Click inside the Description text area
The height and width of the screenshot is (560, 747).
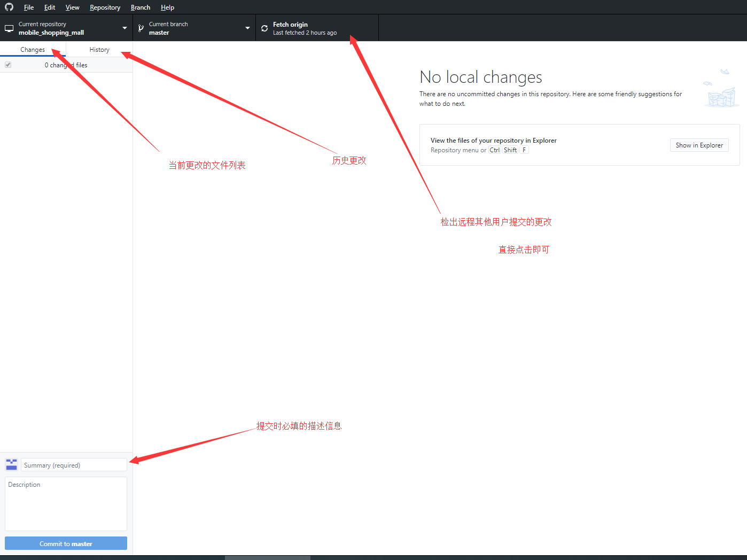[x=66, y=504]
